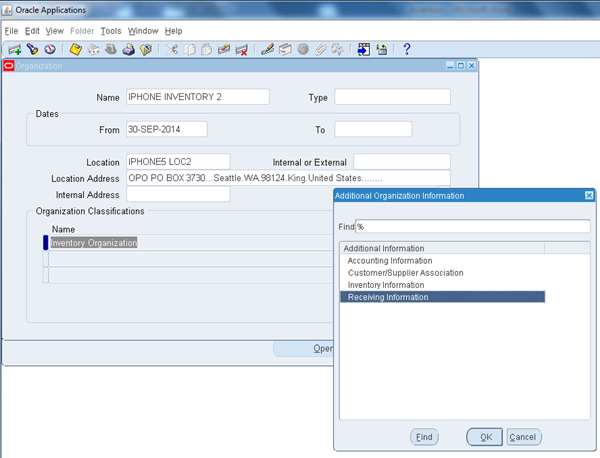Click the Next Step toolbar icon

pos(93,49)
